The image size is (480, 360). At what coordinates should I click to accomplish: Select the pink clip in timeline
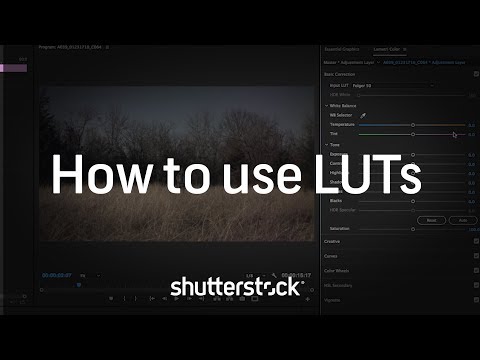point(13,68)
